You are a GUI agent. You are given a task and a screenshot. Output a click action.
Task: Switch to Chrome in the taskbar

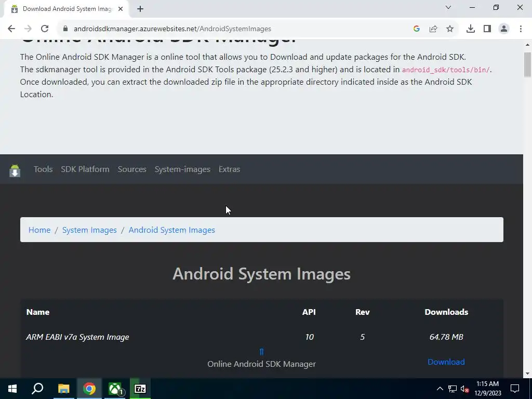point(89,389)
